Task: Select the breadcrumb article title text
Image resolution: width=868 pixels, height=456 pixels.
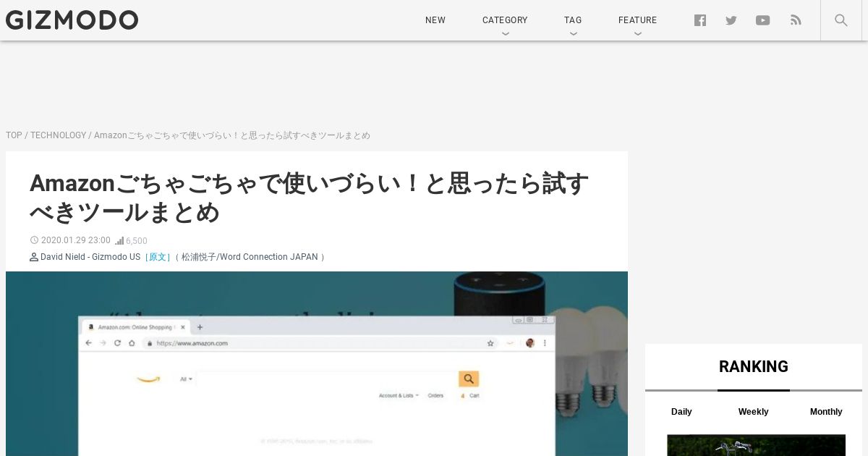Action: tap(231, 135)
